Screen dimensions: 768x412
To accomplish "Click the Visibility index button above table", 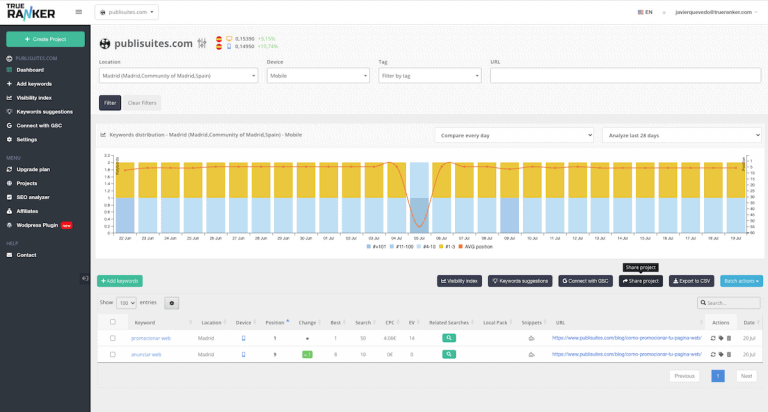I will click(x=459, y=281).
